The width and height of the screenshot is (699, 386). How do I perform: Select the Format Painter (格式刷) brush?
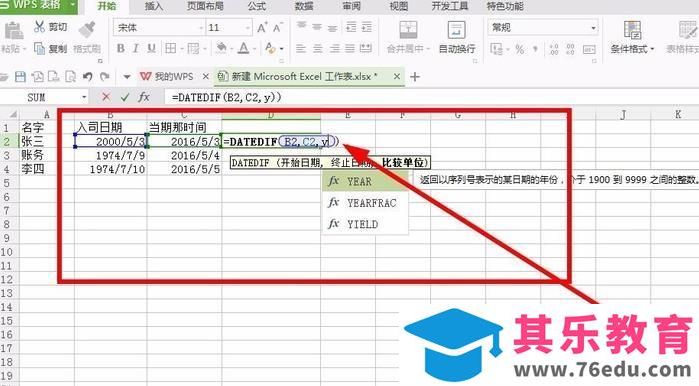[87, 29]
